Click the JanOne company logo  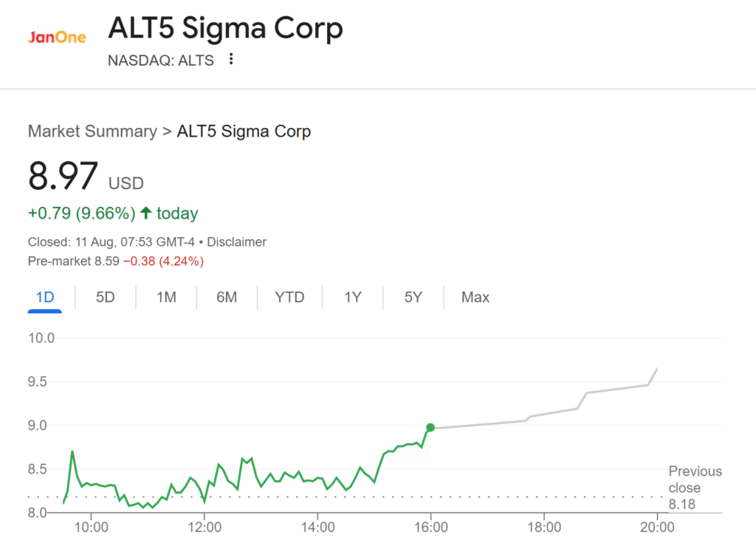[57, 38]
